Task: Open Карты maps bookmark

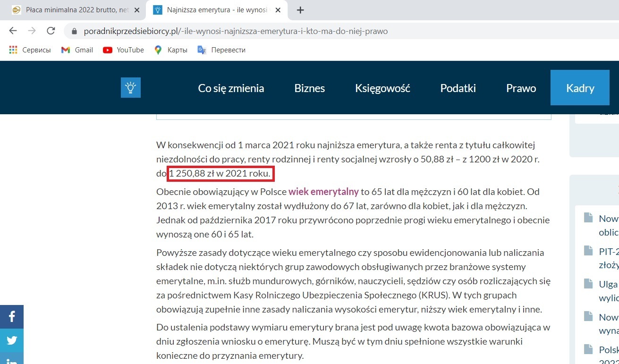Action: [x=170, y=50]
